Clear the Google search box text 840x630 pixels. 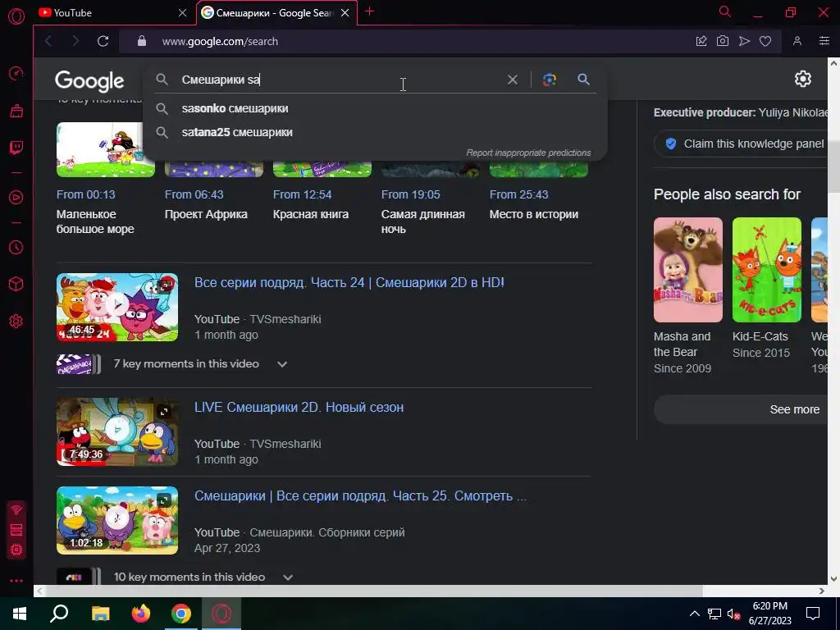(x=513, y=80)
